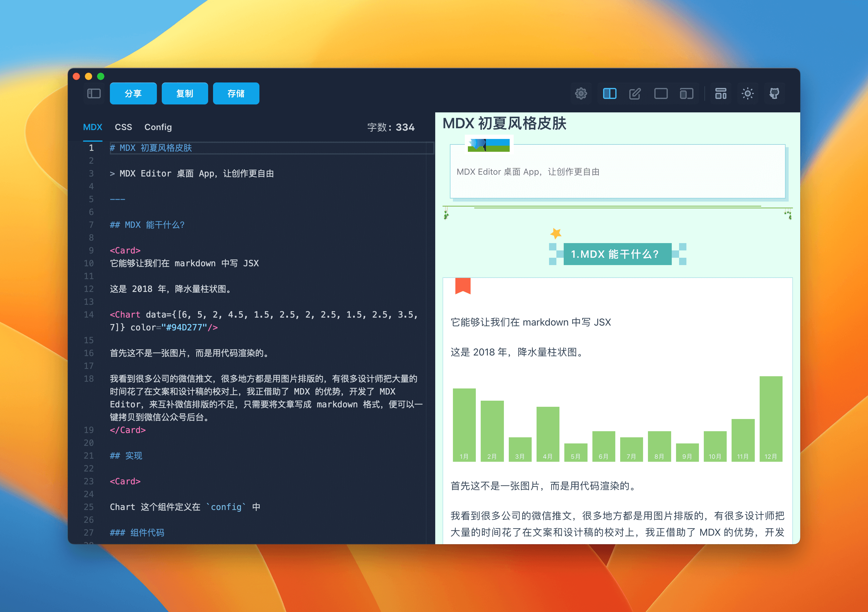
Task: Click the '## 实现' heading line
Action: coord(126,456)
